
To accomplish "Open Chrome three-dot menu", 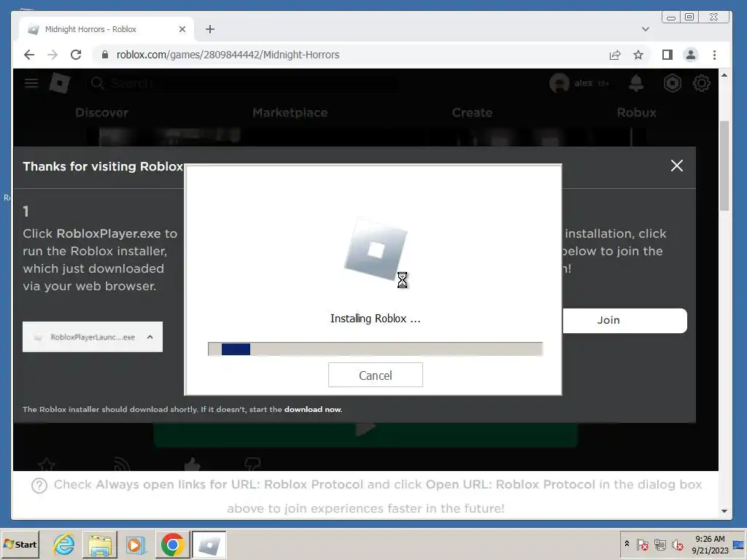I will [x=714, y=55].
